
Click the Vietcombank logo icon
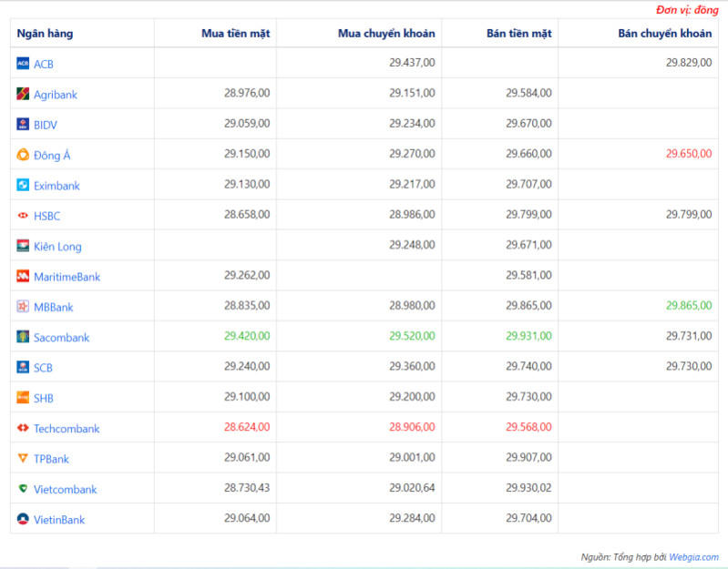(23, 489)
